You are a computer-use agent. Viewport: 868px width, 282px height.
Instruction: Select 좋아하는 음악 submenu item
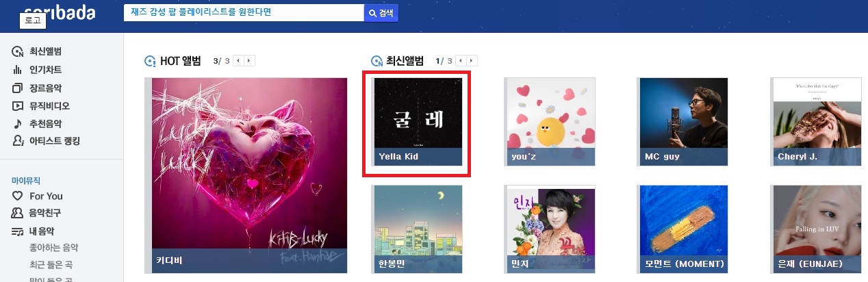pyautogui.click(x=54, y=248)
